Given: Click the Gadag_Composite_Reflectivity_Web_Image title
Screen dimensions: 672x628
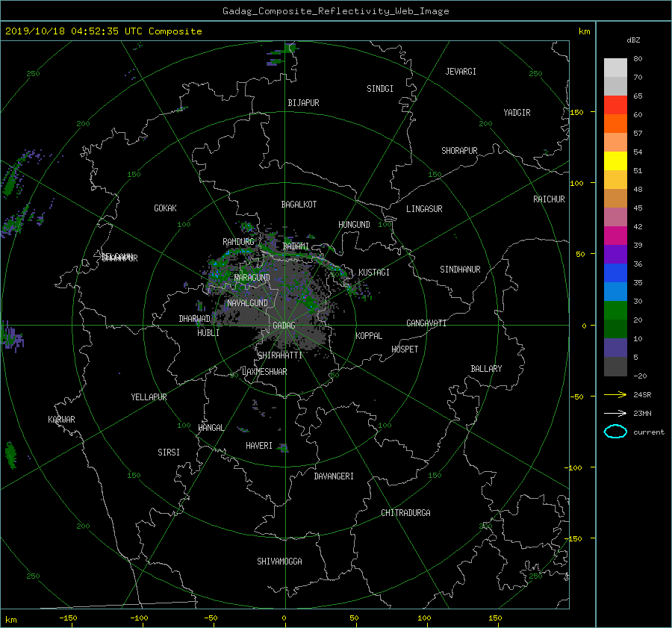Looking at the screenshot, I should tap(335, 11).
